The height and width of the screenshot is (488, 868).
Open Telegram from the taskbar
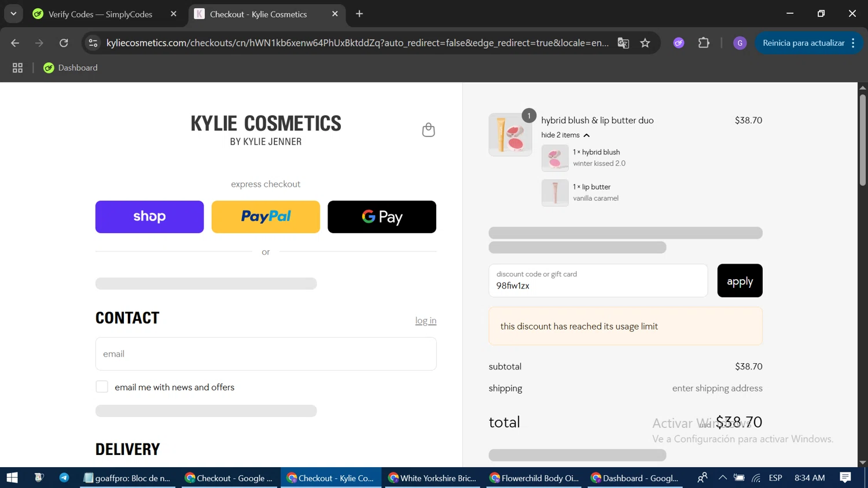click(x=64, y=478)
